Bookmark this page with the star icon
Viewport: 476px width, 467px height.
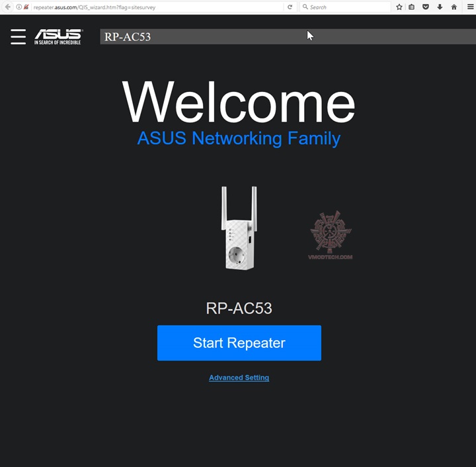[x=399, y=7]
